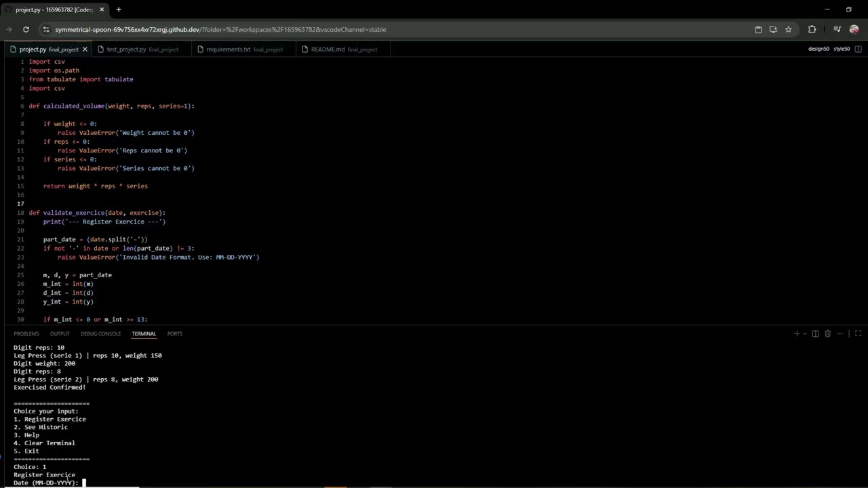Close the project.py browser tab
Screen dimensions: 868x488
(x=102, y=9)
